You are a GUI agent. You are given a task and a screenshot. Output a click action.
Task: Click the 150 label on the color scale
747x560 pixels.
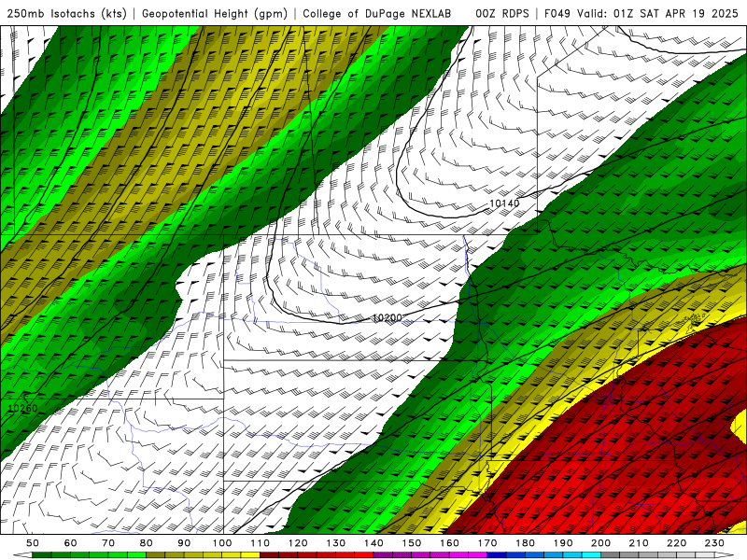click(412, 543)
